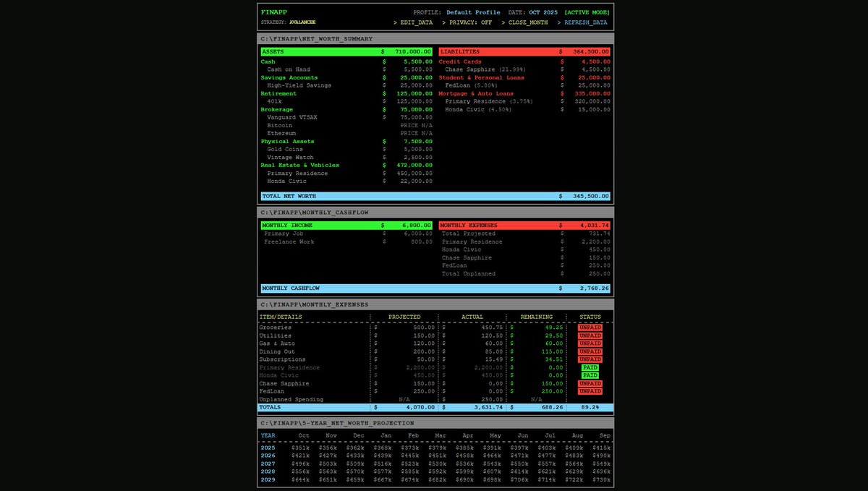Select the green ASSETS header bar
868x491 pixels.
346,52
